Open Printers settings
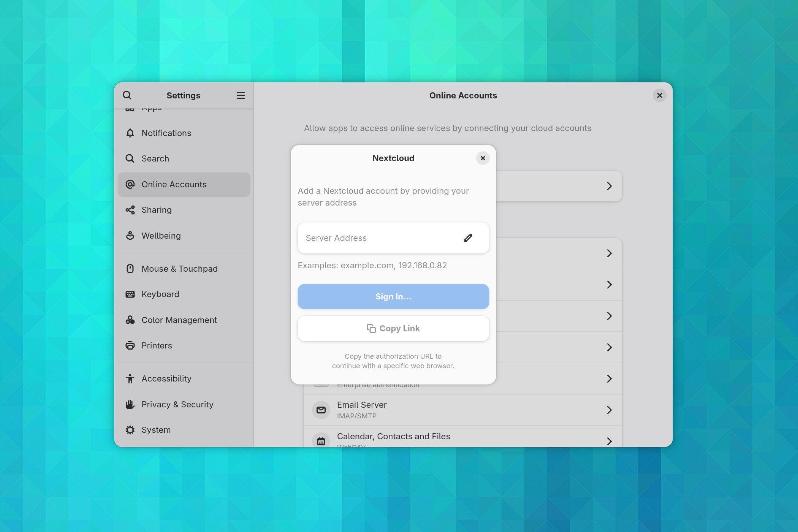Viewport: 798px width, 532px height. [184, 345]
